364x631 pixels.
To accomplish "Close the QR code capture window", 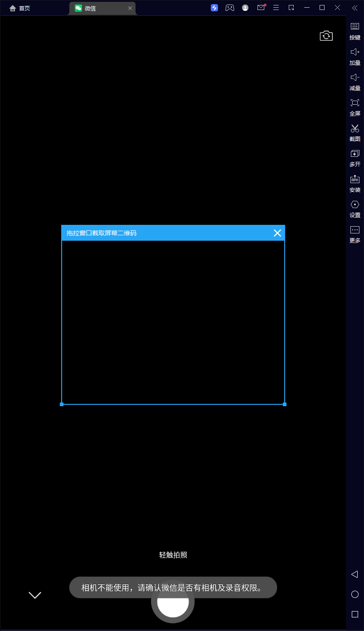I will (x=277, y=233).
